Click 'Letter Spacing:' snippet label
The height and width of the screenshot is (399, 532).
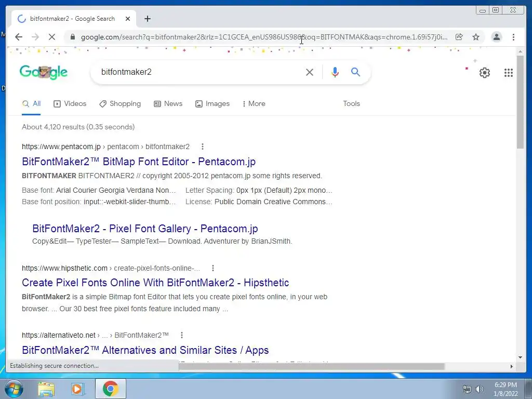[x=209, y=190]
